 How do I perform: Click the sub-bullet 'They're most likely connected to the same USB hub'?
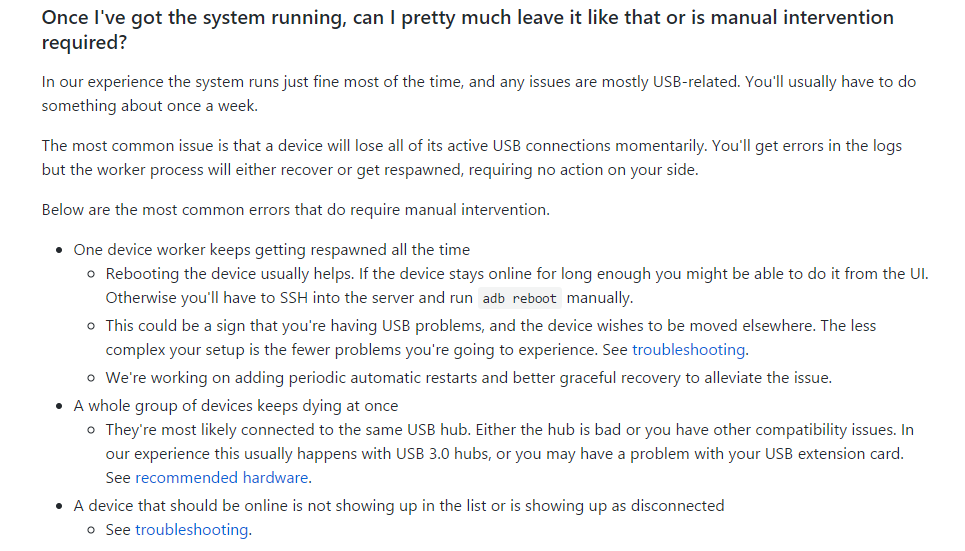tap(510, 454)
